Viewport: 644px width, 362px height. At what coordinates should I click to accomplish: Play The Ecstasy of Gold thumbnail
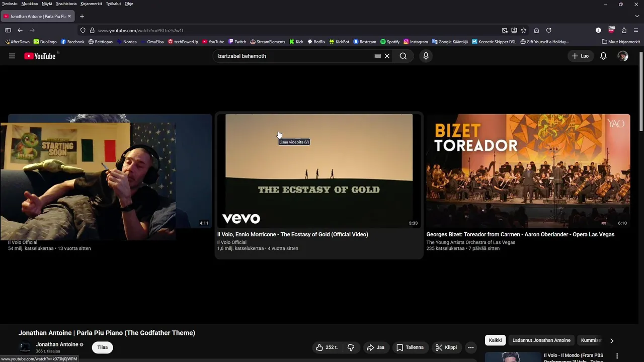click(x=319, y=171)
